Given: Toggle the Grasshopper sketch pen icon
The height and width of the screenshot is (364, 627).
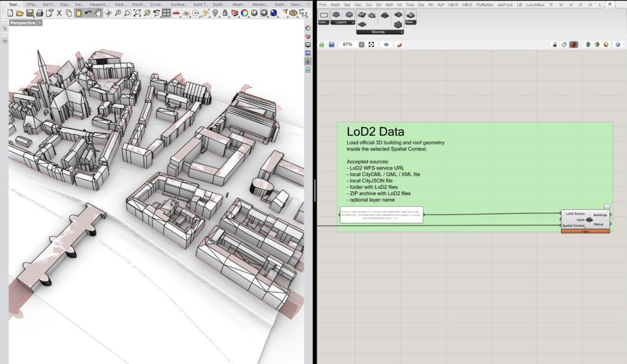Looking at the screenshot, I should click(399, 45).
